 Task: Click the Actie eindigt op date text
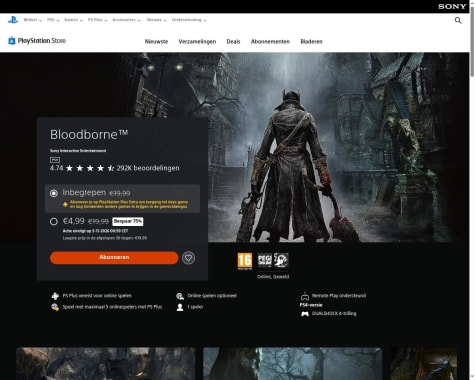coord(95,231)
